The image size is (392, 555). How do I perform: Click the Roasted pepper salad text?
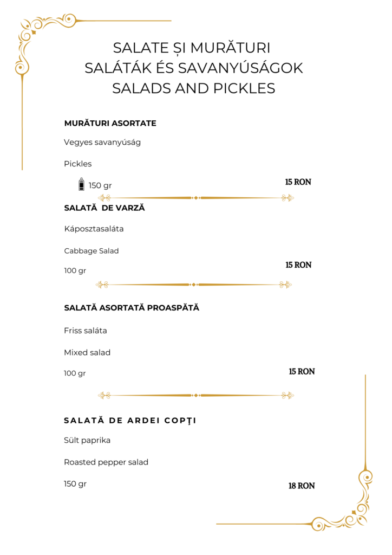[x=106, y=462]
